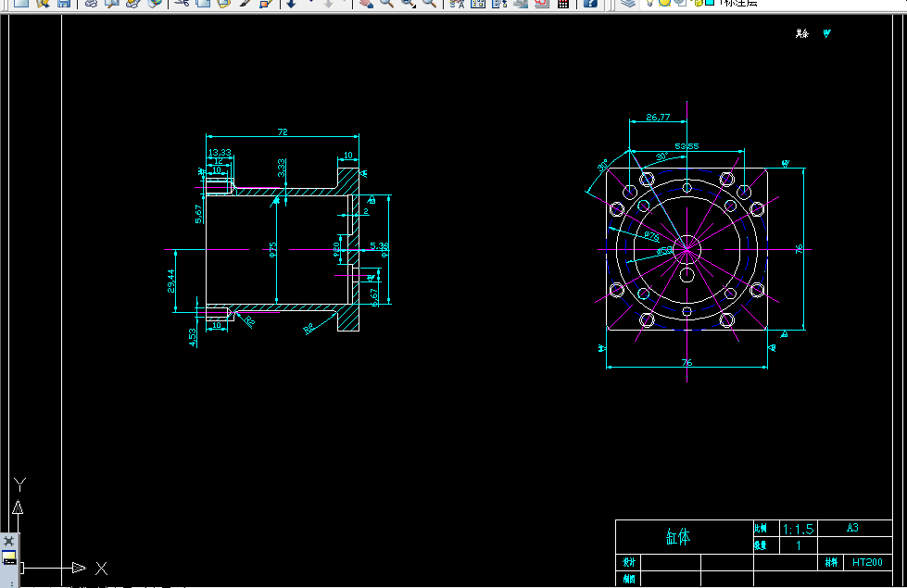Select the horizontal 76 width dimension
Viewport: 907px width, 588px height.
[687, 362]
